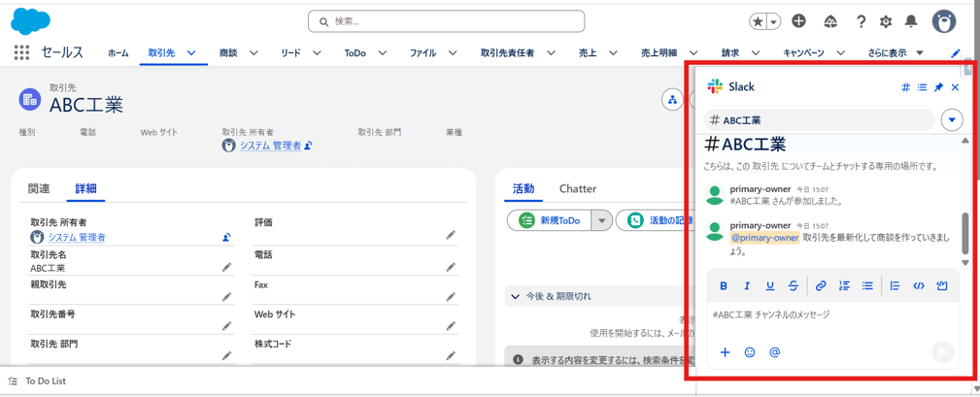Expand 取引先 tab dropdown chevron
The width and height of the screenshot is (980, 397).
pyautogui.click(x=191, y=53)
